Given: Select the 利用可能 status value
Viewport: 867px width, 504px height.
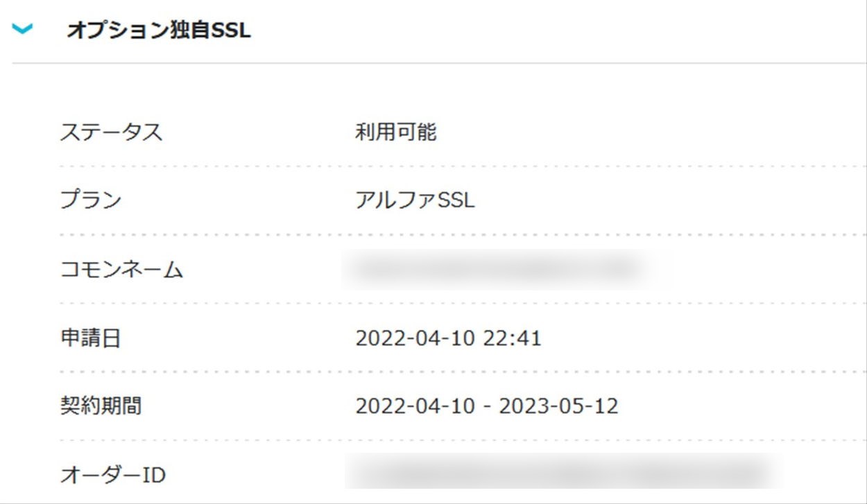Looking at the screenshot, I should (395, 132).
